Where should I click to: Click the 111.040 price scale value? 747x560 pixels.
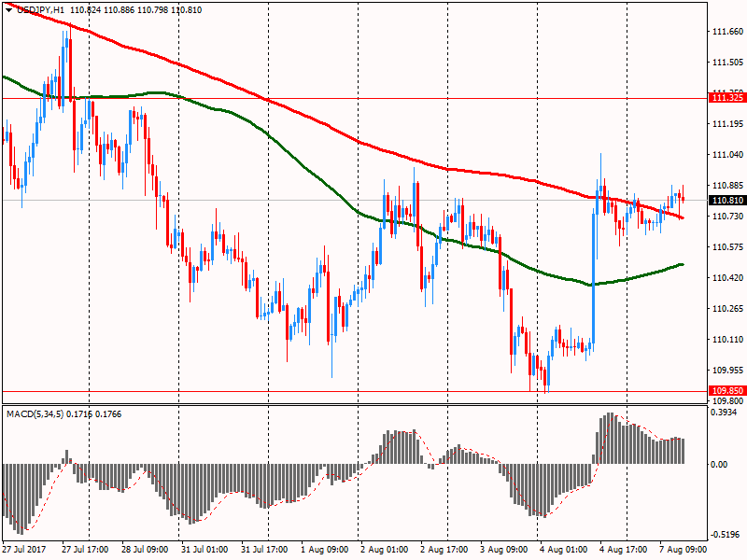[x=727, y=155]
